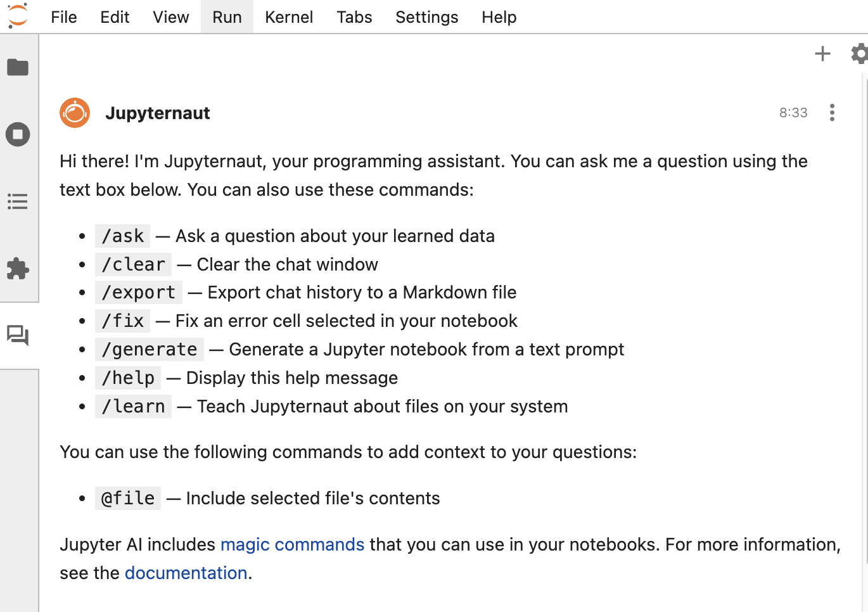Open chat settings gear icon

[859, 54]
